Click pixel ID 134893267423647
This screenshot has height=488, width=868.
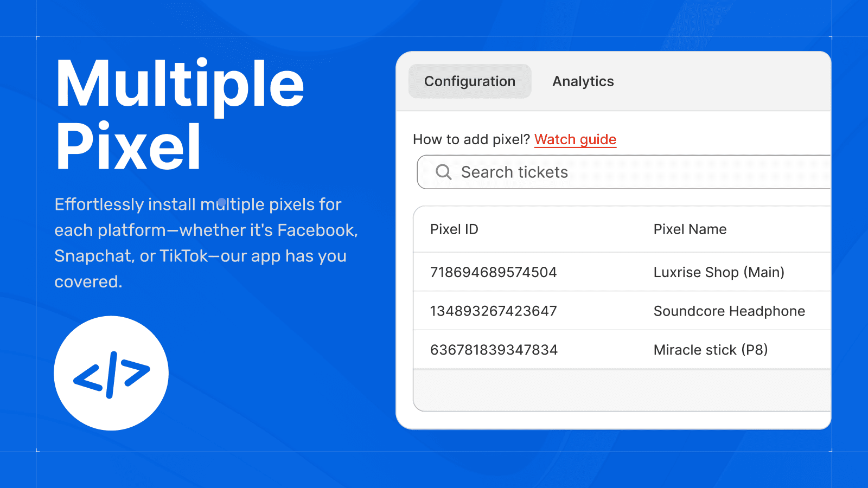[493, 311]
